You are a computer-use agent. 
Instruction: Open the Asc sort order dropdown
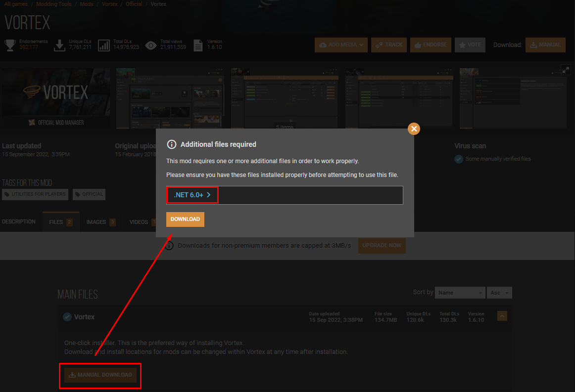[499, 293]
